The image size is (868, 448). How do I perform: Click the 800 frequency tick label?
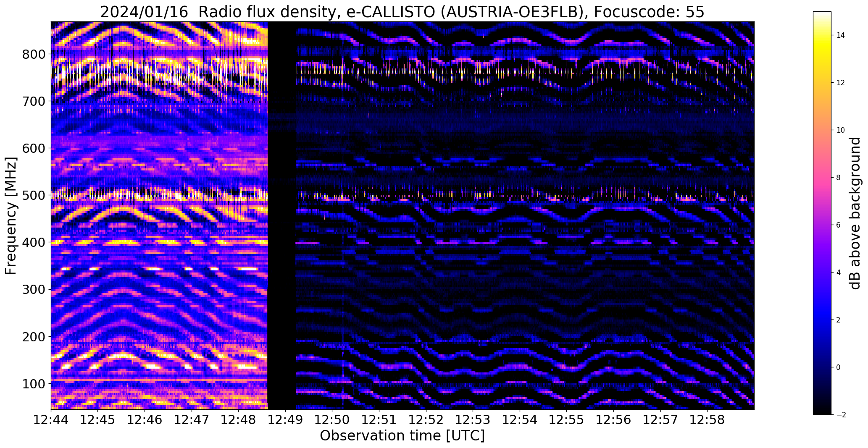[33, 54]
